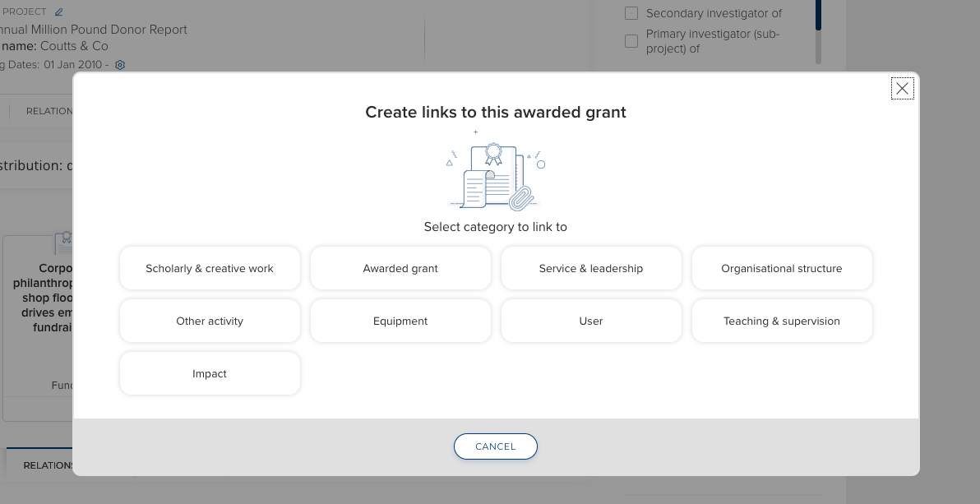This screenshot has width=980, height=504.
Task: Tick the Secondary investigator of checkbox
Action: [631, 13]
